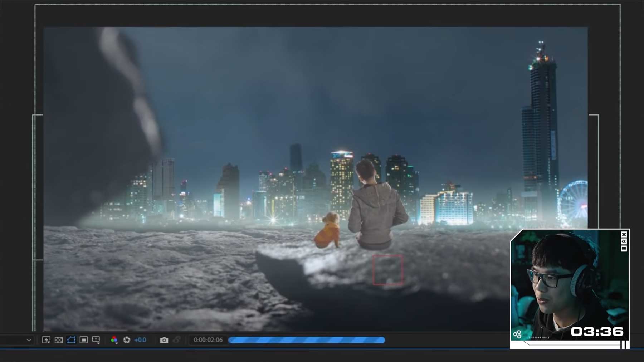Toggle the transparency grid checkerboard
Image resolution: width=644 pixels, height=362 pixels.
(x=59, y=340)
